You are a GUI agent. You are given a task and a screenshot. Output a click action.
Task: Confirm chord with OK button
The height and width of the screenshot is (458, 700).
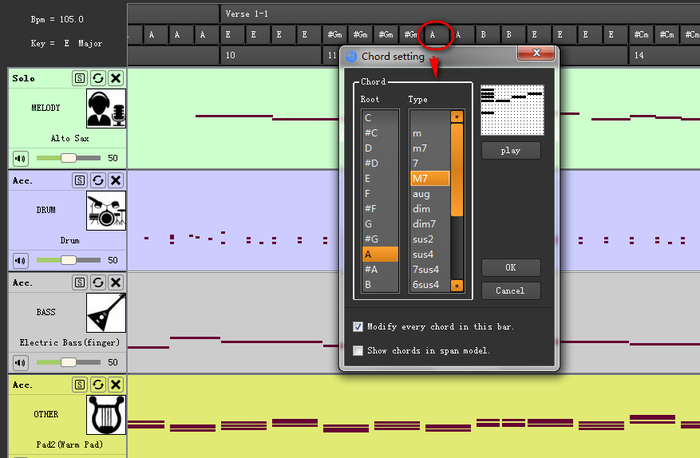(x=511, y=267)
